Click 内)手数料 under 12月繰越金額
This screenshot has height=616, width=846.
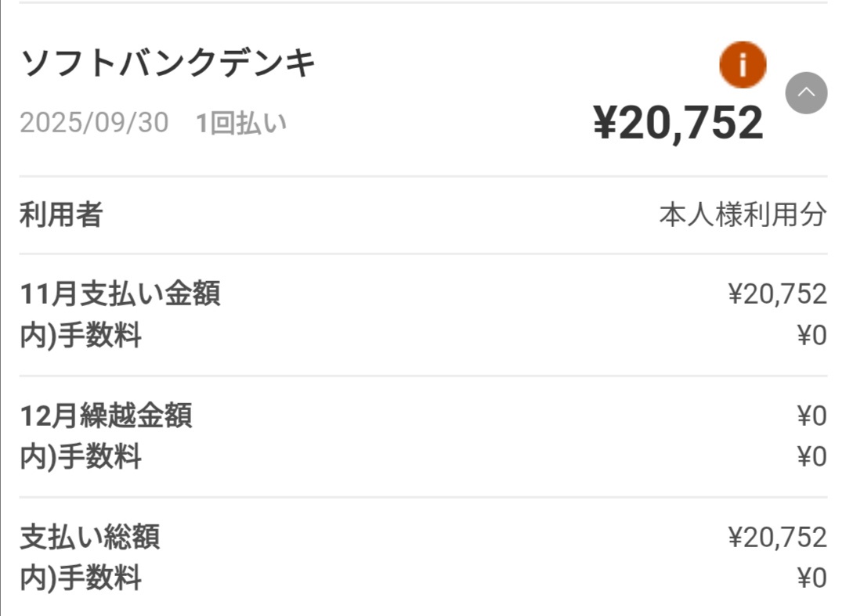81,456
